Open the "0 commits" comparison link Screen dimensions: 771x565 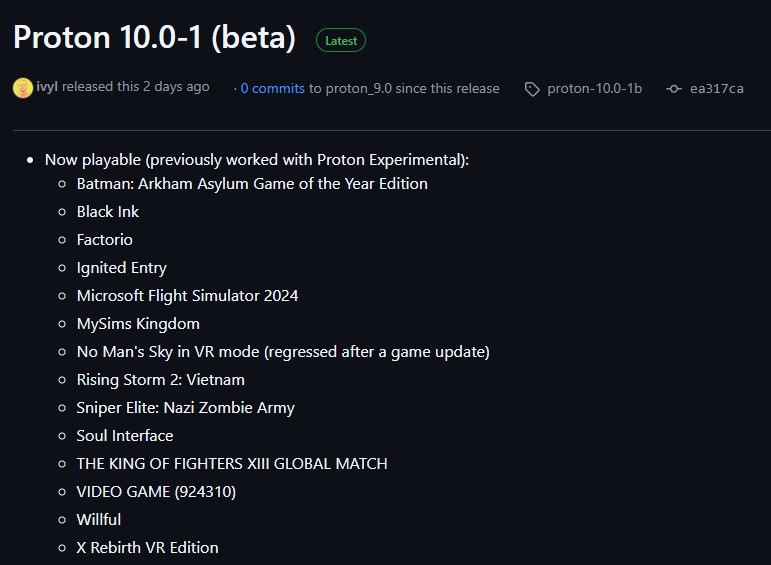(272, 88)
